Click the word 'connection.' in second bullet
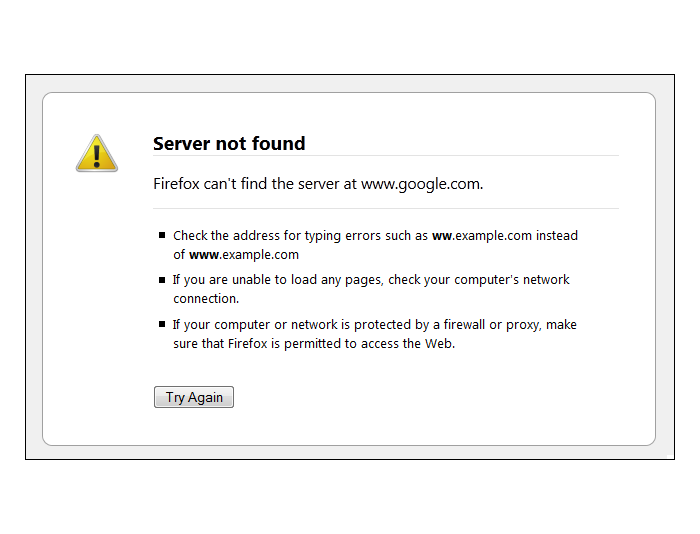The width and height of the screenshot is (700, 534). [x=206, y=299]
